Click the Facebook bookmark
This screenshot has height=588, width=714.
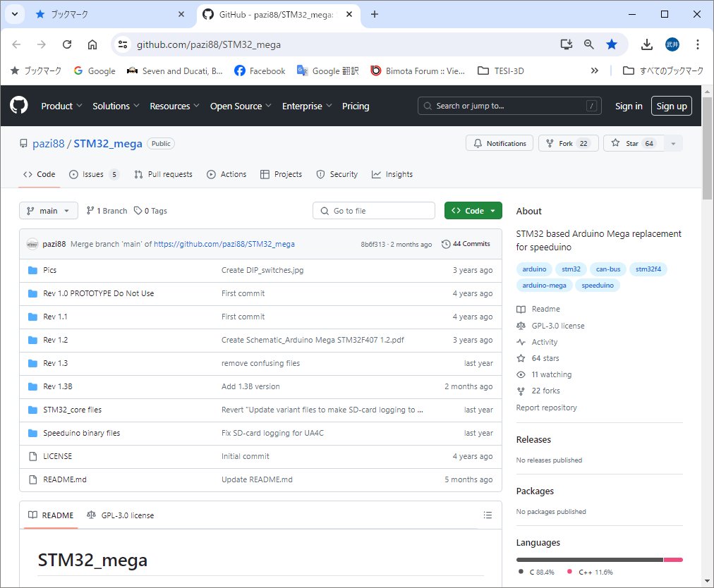coord(260,71)
